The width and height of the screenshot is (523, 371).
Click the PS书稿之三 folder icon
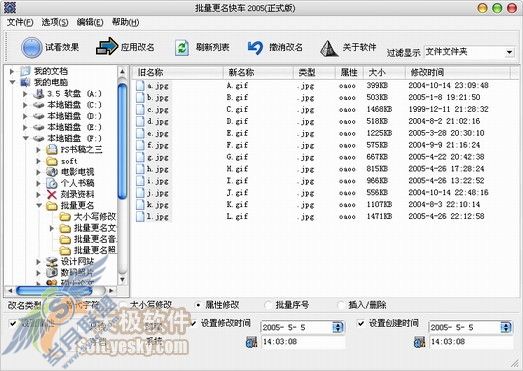[52, 149]
